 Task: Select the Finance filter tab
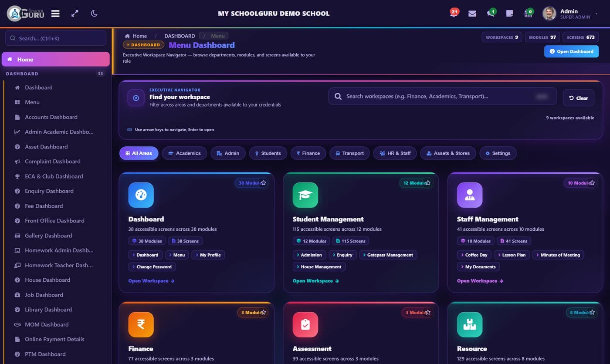308,153
